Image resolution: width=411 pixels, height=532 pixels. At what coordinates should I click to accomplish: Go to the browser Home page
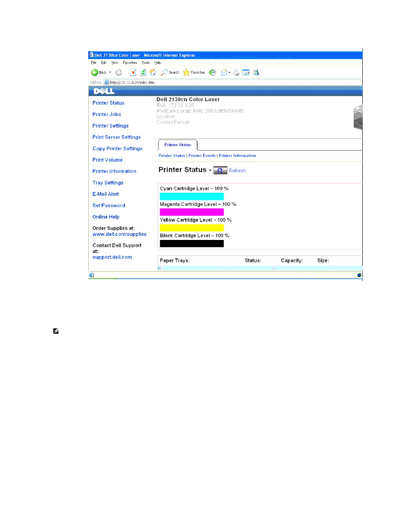[x=153, y=72]
